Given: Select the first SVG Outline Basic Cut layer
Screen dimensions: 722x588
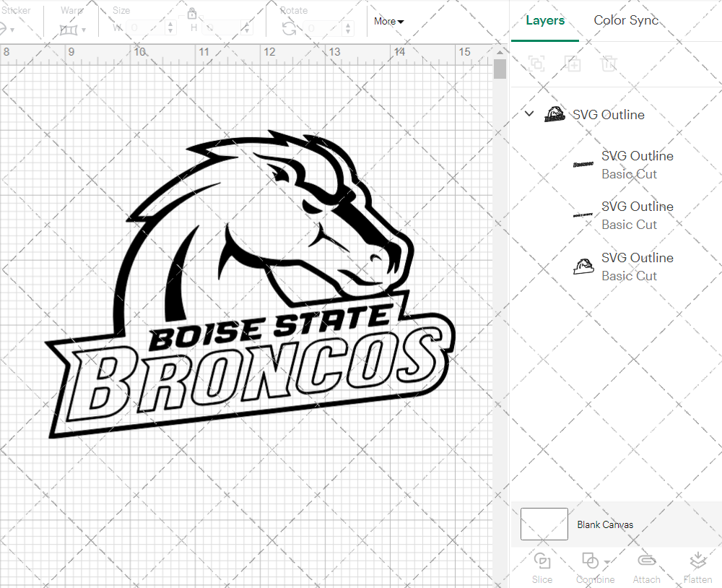Looking at the screenshot, I should (638, 165).
